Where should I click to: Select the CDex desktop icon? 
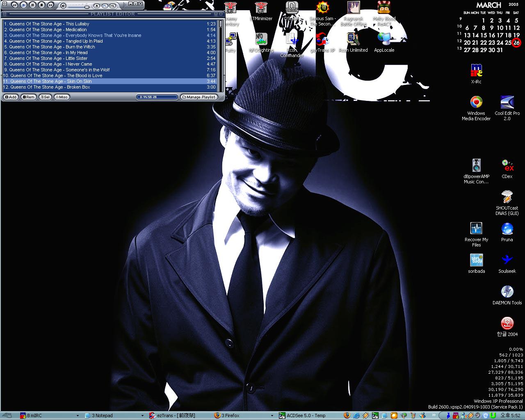[x=507, y=166]
